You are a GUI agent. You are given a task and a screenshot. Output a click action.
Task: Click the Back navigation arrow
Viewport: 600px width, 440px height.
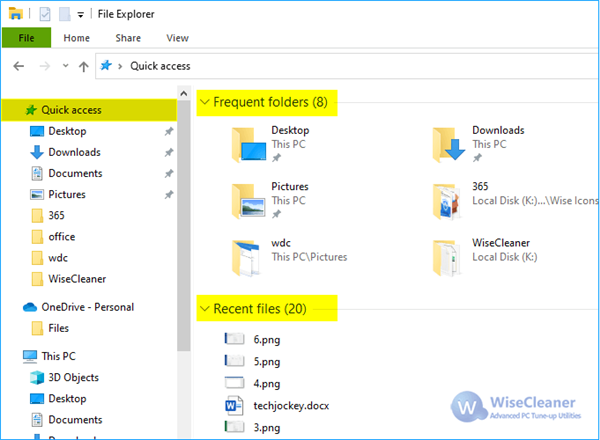coord(19,66)
